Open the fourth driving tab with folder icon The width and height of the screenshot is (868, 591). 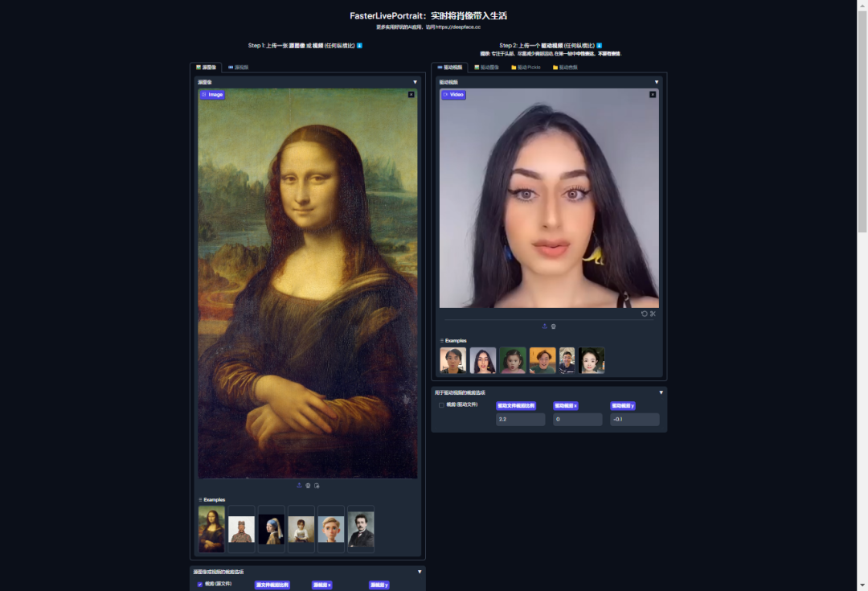[x=565, y=68]
